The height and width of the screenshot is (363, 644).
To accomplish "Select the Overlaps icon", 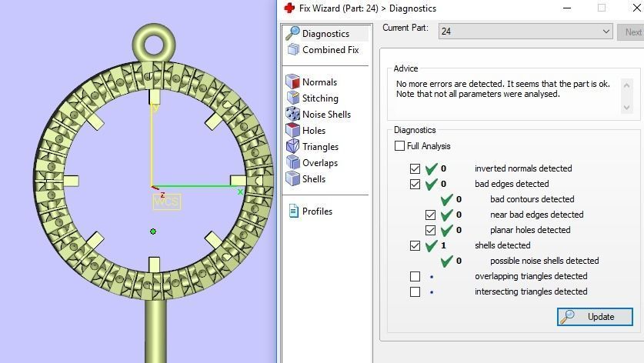I will 293,162.
